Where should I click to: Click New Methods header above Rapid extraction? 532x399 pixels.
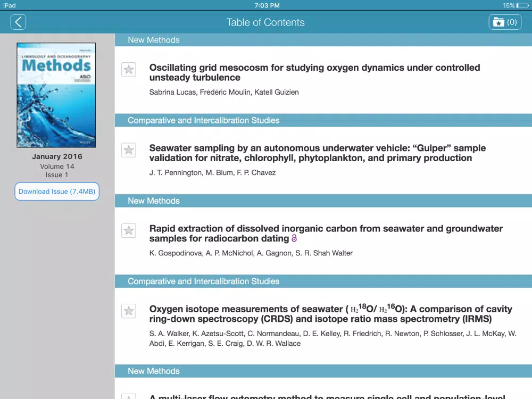click(x=323, y=201)
